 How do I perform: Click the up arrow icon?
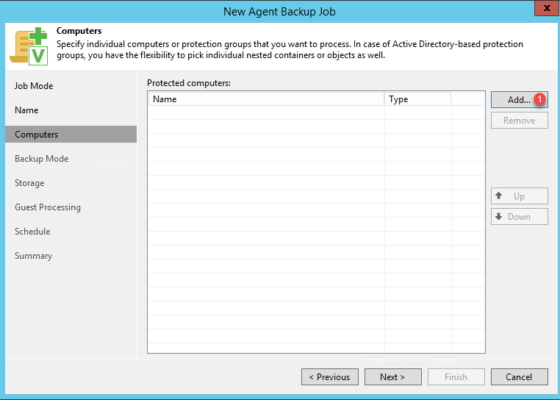point(499,196)
